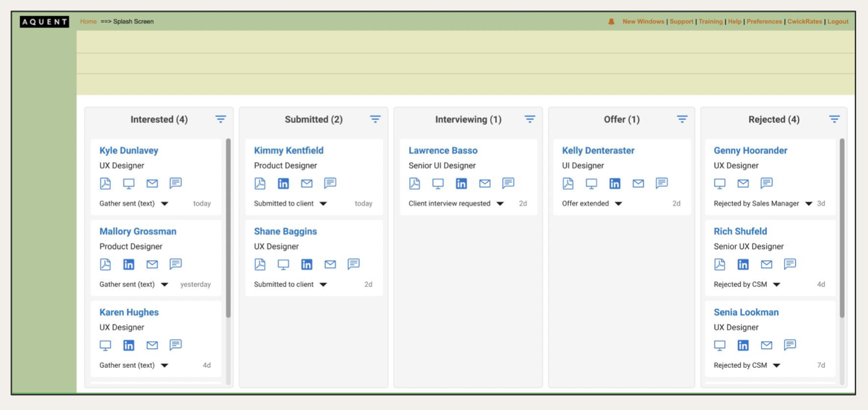Open Genny Hoorander's comment notes icon
868x410 pixels.
tap(767, 183)
